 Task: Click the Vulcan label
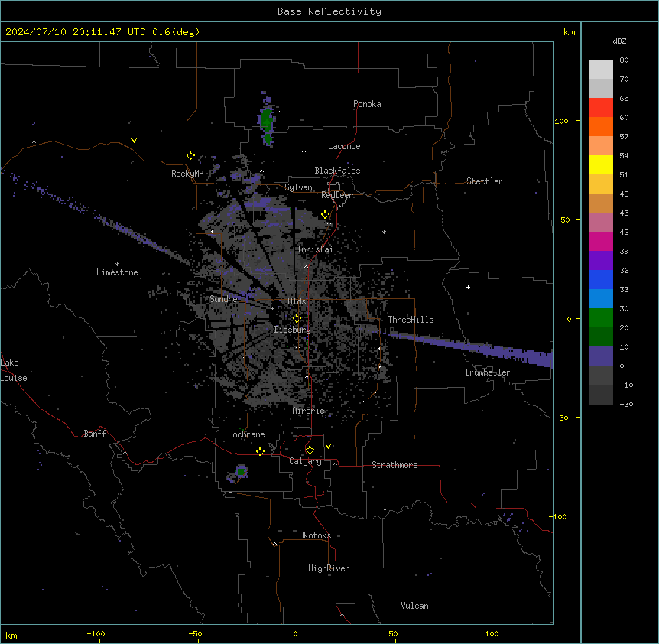415,606
